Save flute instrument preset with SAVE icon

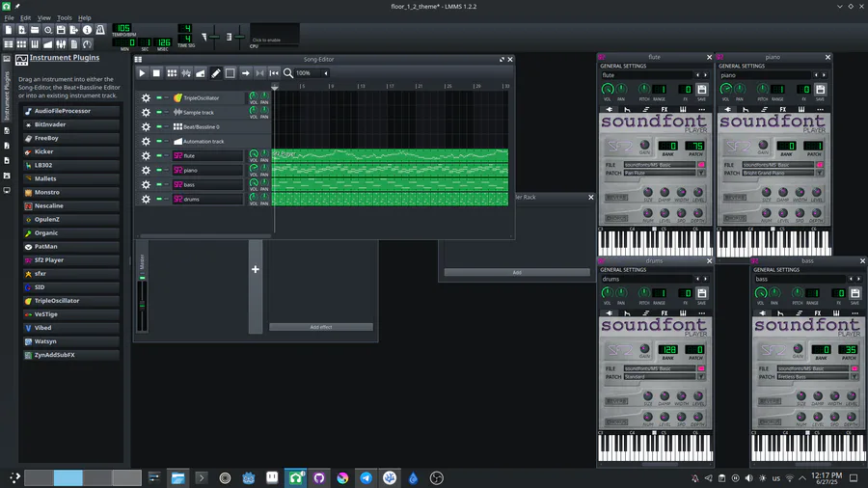pos(701,90)
